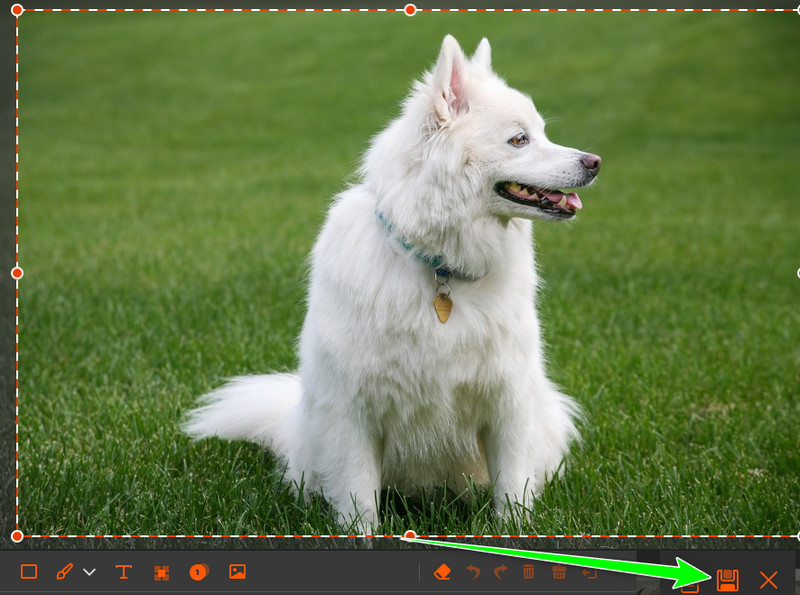
Task: Click the bottom-left corner selection handle
Action: click(x=17, y=536)
